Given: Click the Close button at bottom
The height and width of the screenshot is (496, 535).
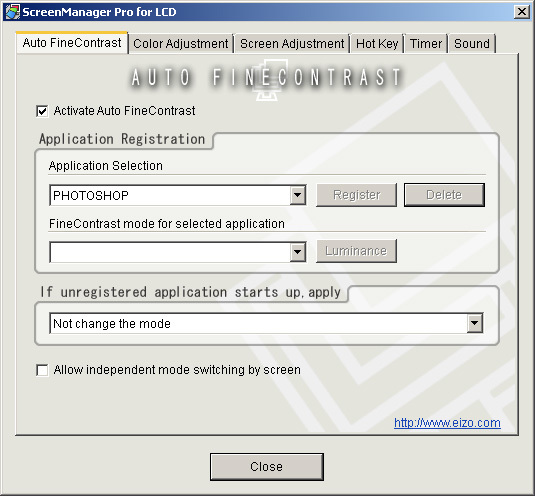Looking at the screenshot, I should coord(267,467).
